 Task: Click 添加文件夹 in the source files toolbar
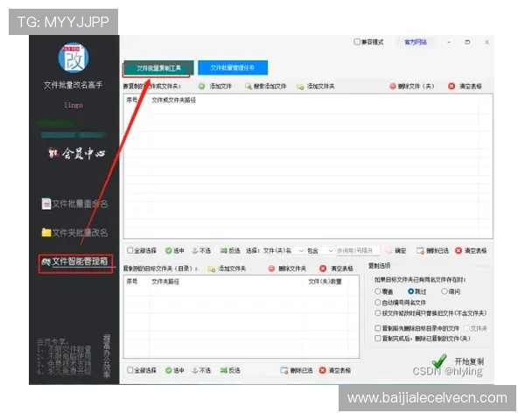click(315, 87)
